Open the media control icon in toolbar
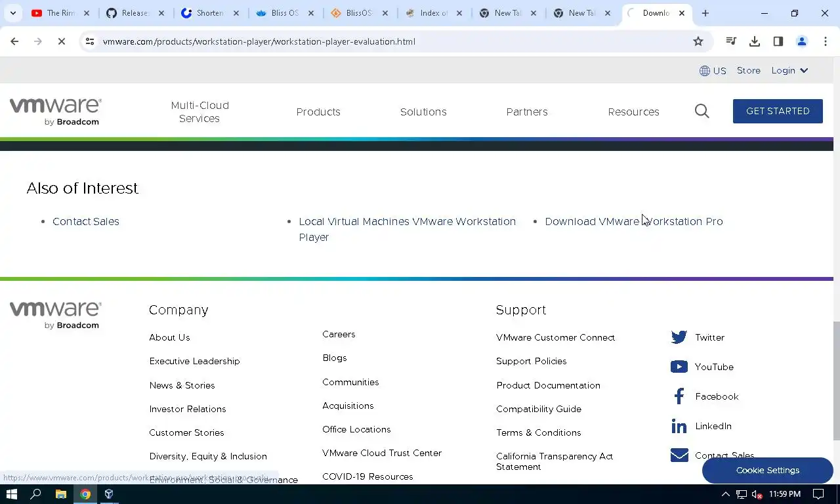The height and width of the screenshot is (504, 840). coord(731,41)
